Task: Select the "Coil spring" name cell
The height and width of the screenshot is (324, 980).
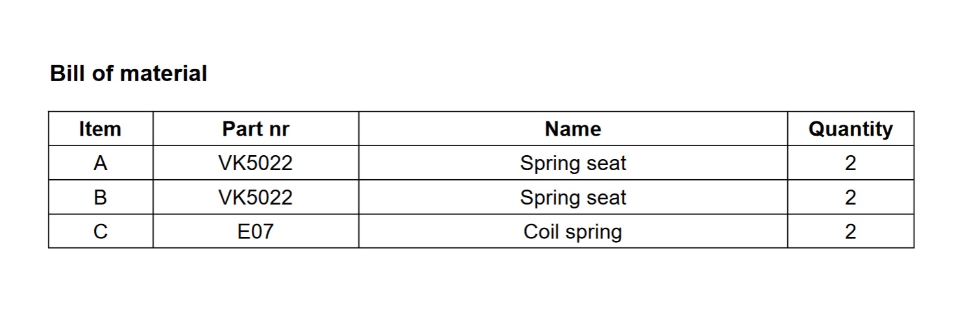Action: [x=572, y=232]
